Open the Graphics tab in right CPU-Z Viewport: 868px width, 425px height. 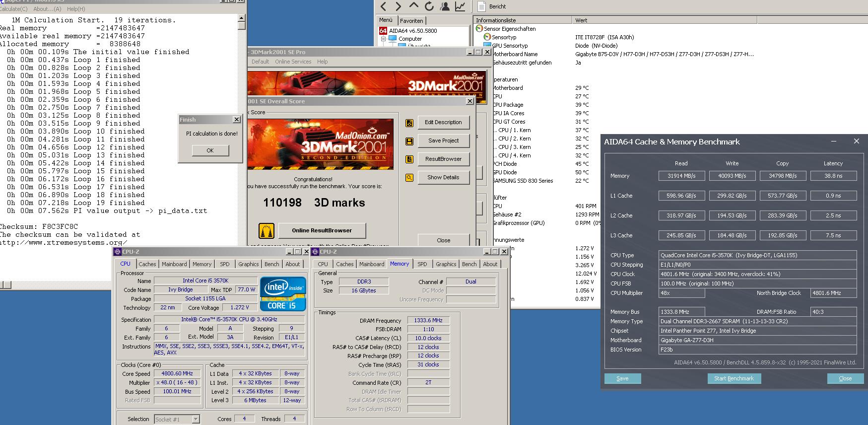coord(446,264)
